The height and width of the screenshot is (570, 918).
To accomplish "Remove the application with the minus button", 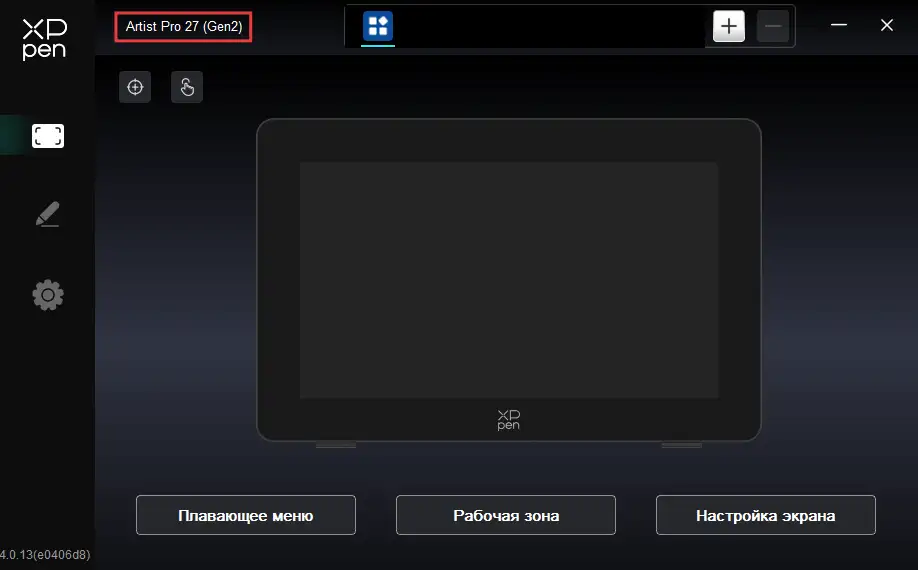I will coord(773,26).
